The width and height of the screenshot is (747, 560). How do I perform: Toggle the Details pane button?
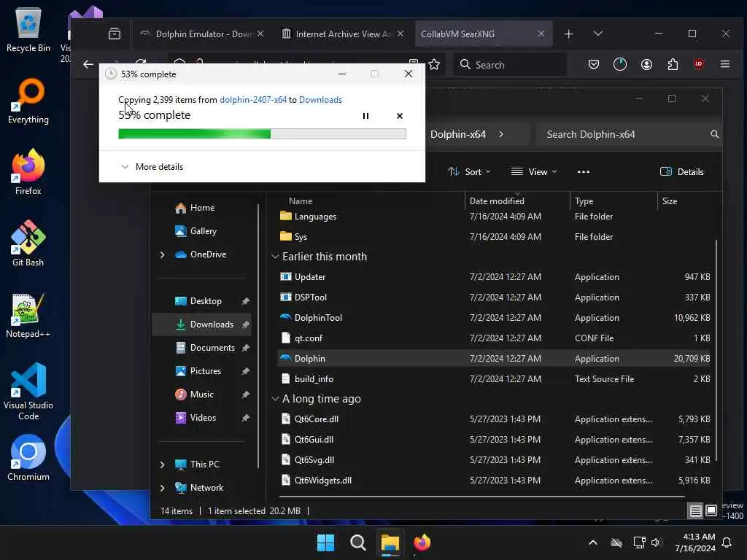[x=682, y=172]
